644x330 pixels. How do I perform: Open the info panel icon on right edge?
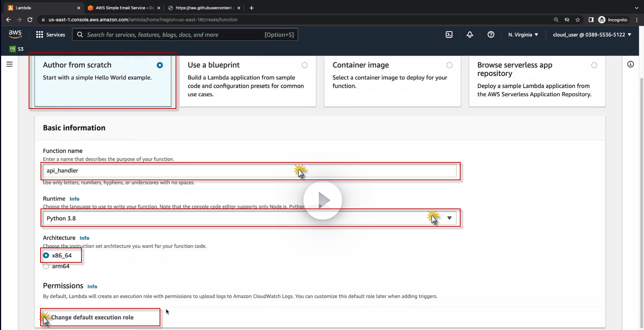pyautogui.click(x=631, y=64)
